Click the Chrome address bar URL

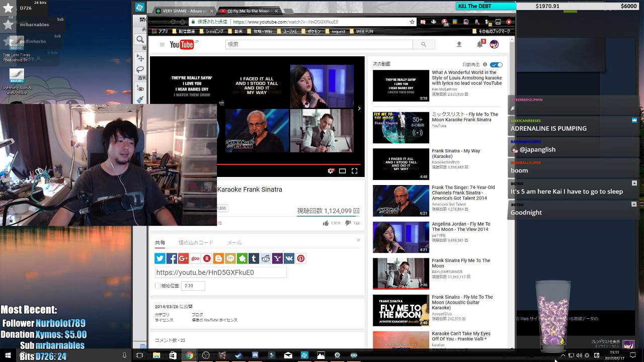286,22
